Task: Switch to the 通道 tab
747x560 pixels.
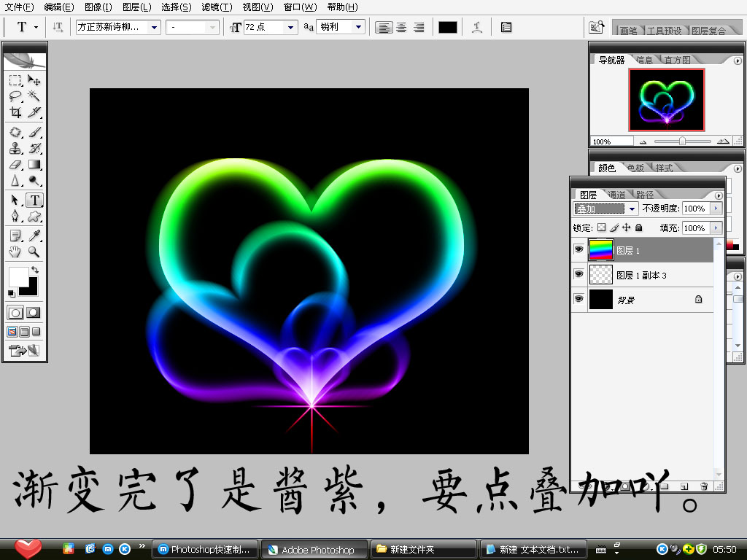Action: (617, 195)
